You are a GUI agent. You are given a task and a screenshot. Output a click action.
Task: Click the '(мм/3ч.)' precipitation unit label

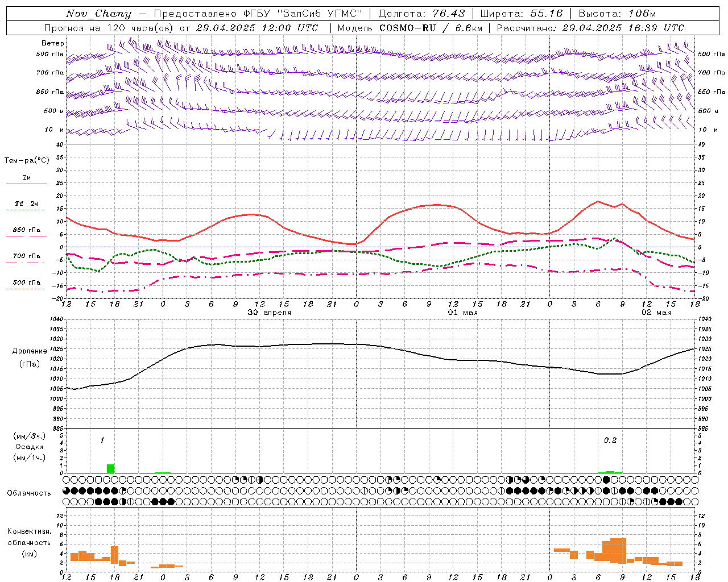[x=30, y=436]
